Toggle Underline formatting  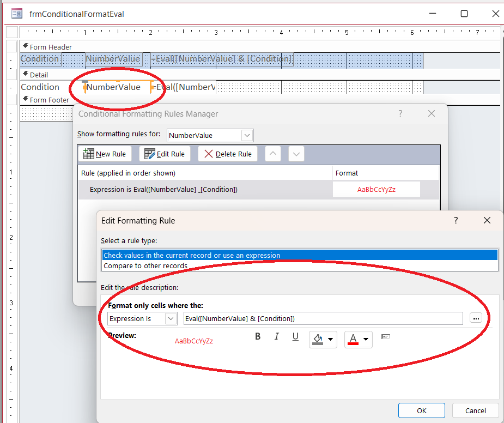(x=295, y=337)
